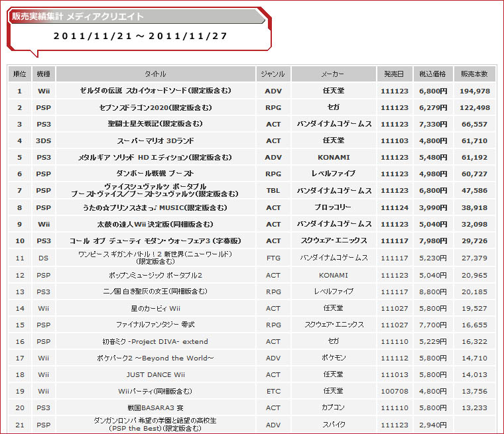Viewport: 504px width, 434px height.
Task: Click release date 111124 in rank 8 row
Action: tap(395, 208)
